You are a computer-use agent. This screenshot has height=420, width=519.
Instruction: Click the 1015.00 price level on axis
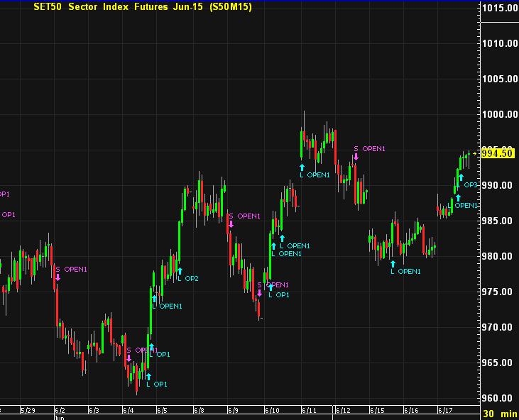tap(499, 8)
